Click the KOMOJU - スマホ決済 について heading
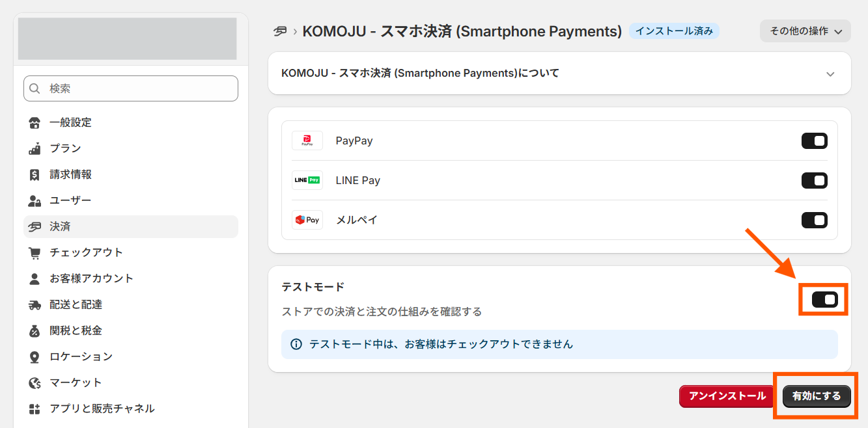The image size is (868, 428). coord(421,74)
